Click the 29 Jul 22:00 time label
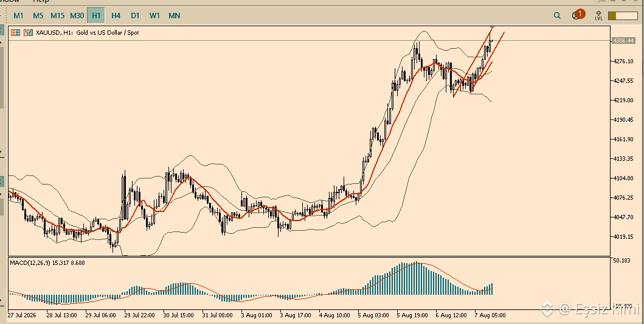 [x=140, y=315]
